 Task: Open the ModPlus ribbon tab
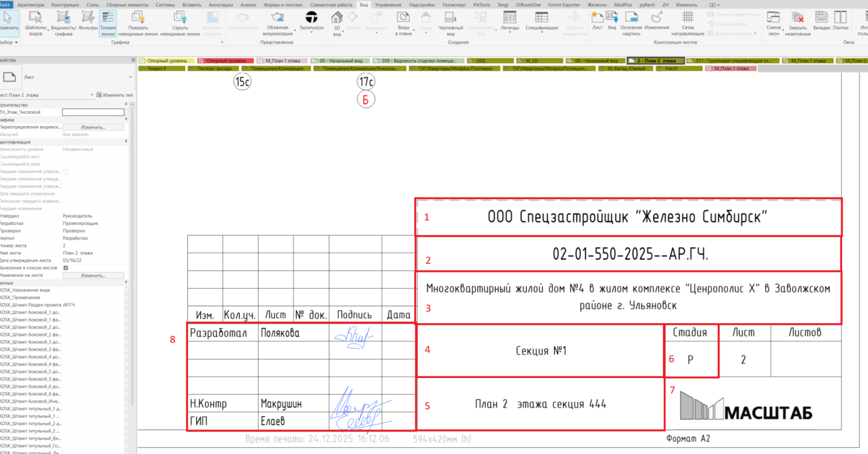(x=623, y=5)
